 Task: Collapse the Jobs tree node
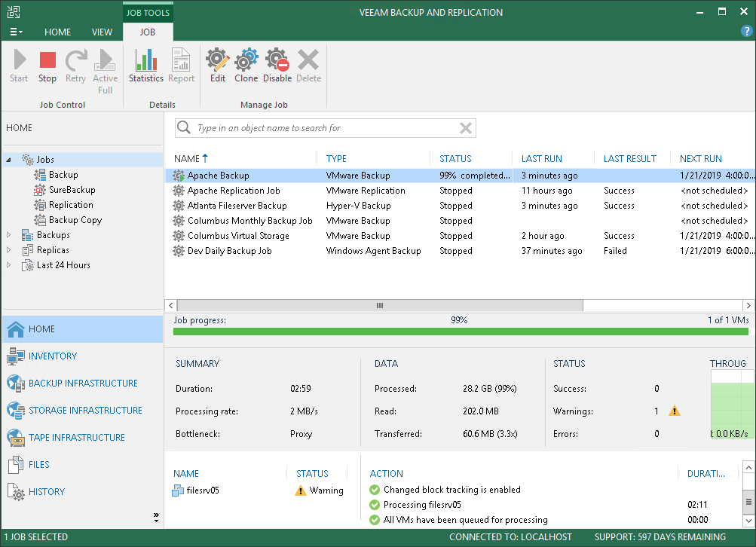(9, 160)
